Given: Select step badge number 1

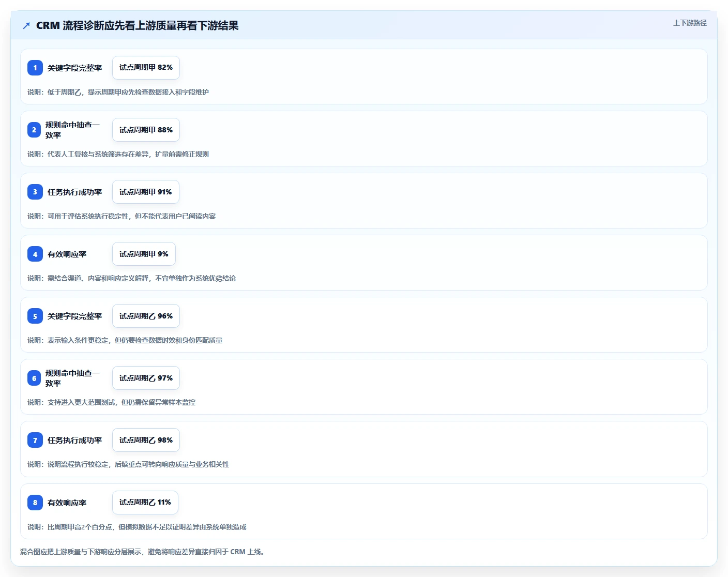Looking at the screenshot, I should coord(35,68).
